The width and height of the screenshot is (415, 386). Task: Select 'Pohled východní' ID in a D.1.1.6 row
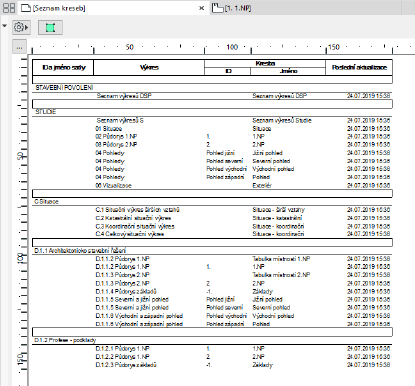(226, 316)
